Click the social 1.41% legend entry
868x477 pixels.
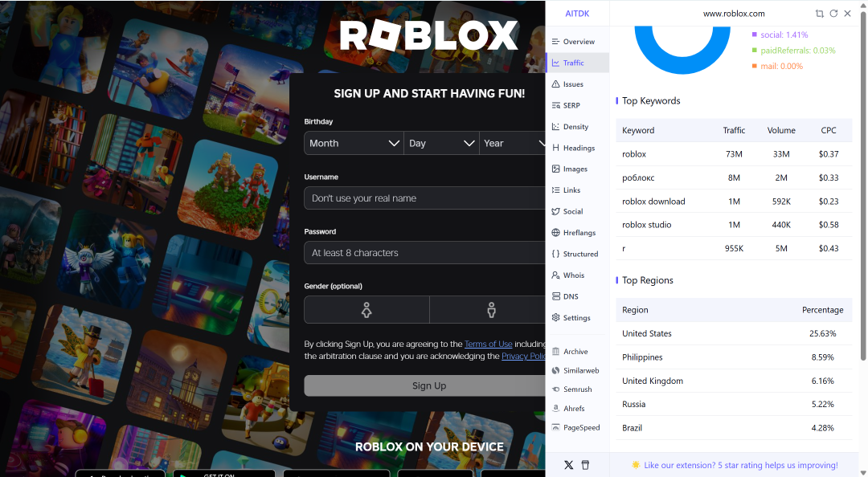click(x=780, y=35)
